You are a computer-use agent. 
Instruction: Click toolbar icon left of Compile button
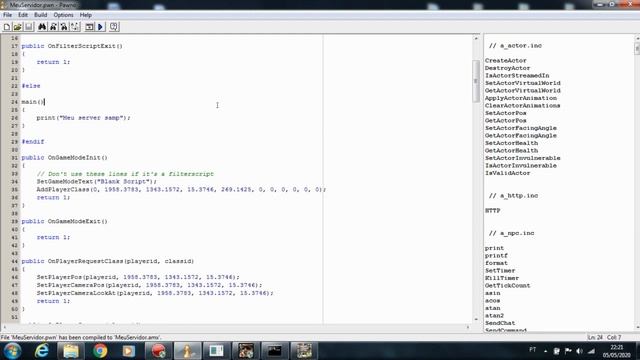tap(75, 27)
